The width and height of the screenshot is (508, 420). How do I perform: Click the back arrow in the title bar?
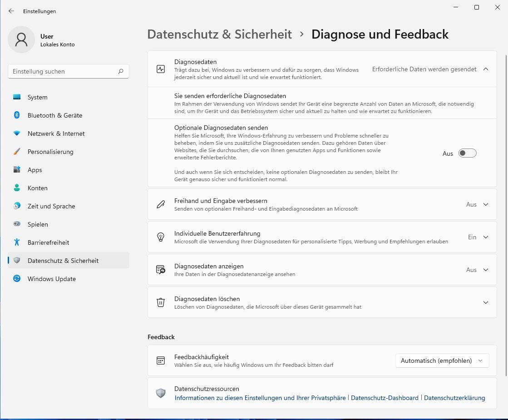click(x=11, y=11)
